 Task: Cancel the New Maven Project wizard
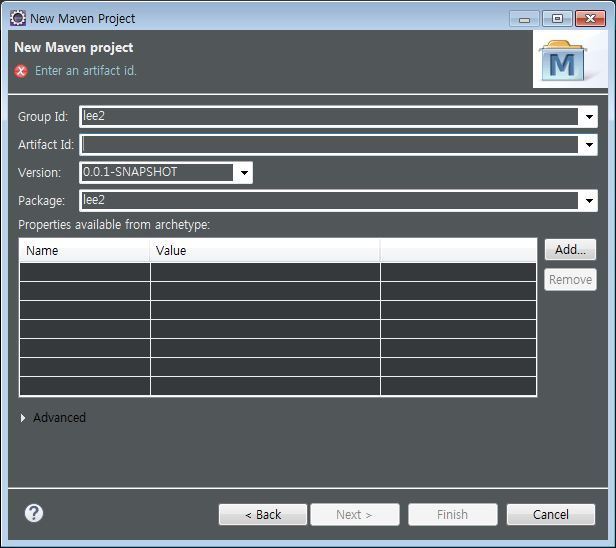[x=551, y=514]
